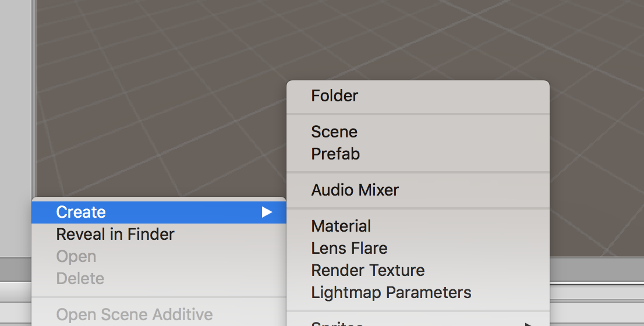Pick Lightmap Parameters entry
Viewport: 644px width, 326px height.
click(391, 293)
